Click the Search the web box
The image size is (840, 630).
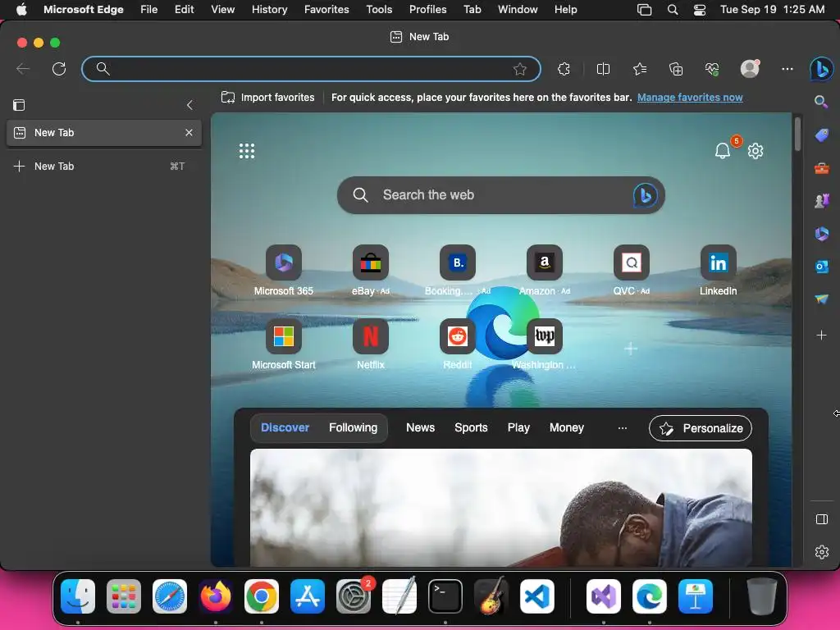click(x=501, y=195)
